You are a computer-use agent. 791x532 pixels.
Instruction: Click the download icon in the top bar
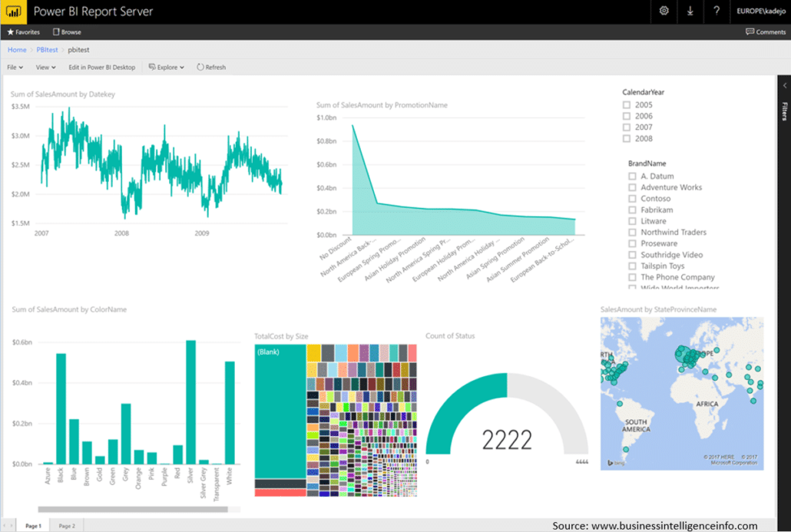(x=690, y=12)
